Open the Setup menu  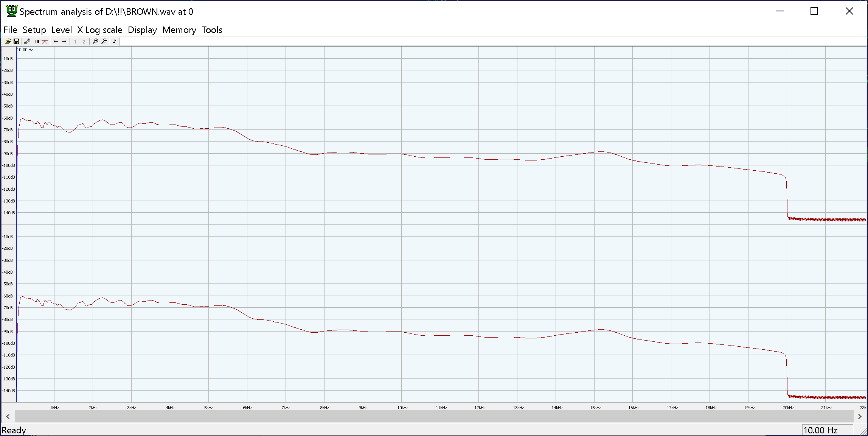[x=34, y=30]
